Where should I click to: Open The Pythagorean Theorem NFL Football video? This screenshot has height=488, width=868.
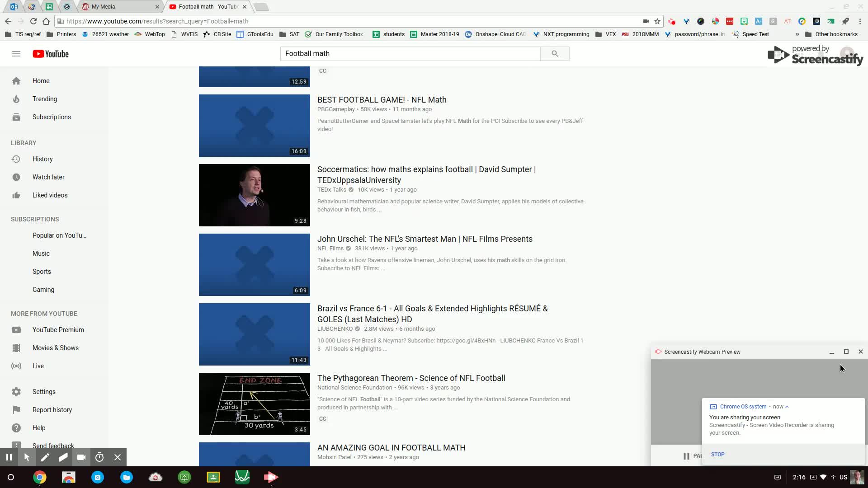pyautogui.click(x=411, y=378)
